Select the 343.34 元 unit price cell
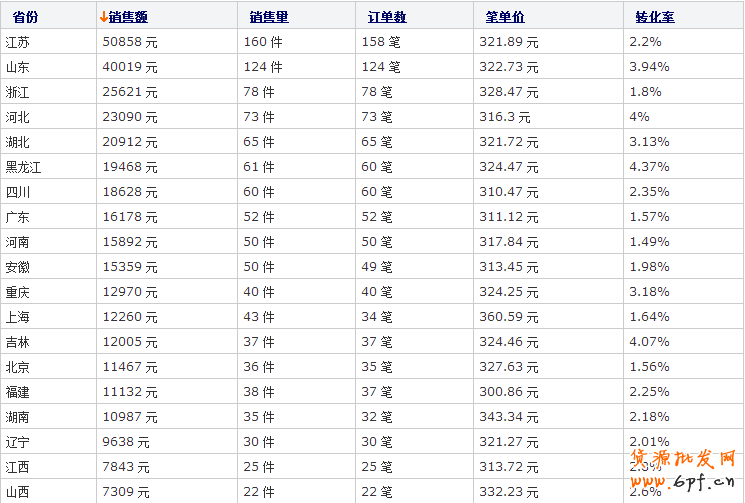The height and width of the screenshot is (503, 745). click(512, 417)
